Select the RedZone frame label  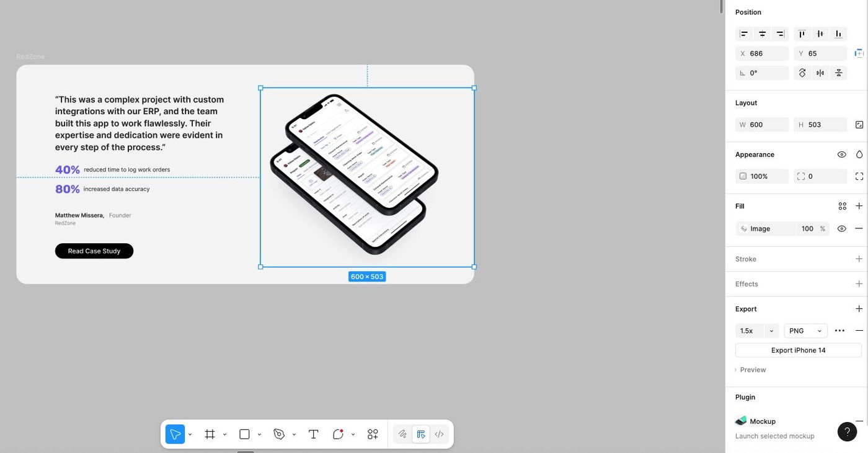click(30, 56)
